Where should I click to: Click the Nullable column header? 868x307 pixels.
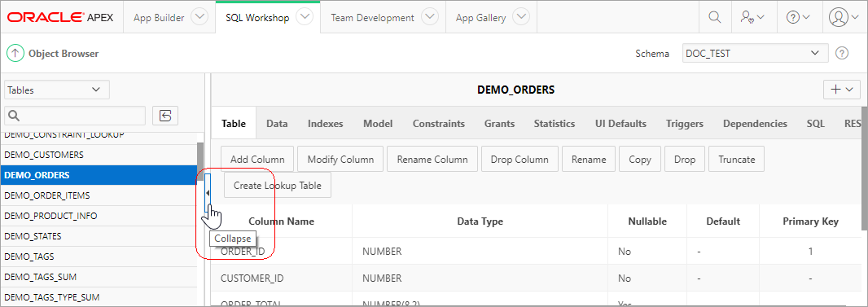[647, 221]
